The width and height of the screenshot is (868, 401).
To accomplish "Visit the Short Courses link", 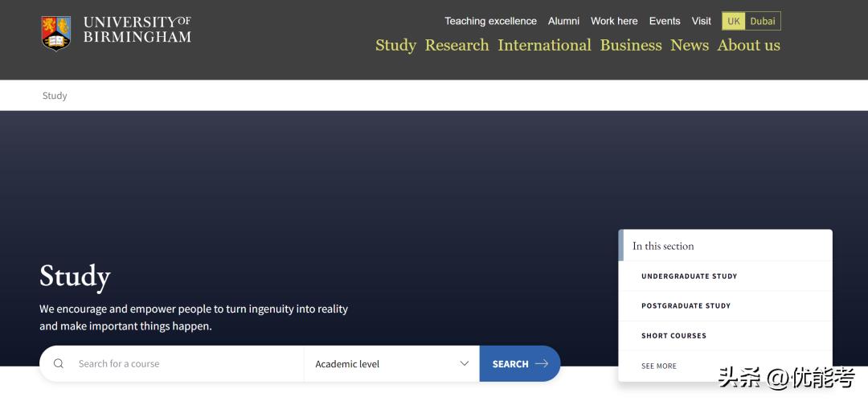I will point(674,336).
